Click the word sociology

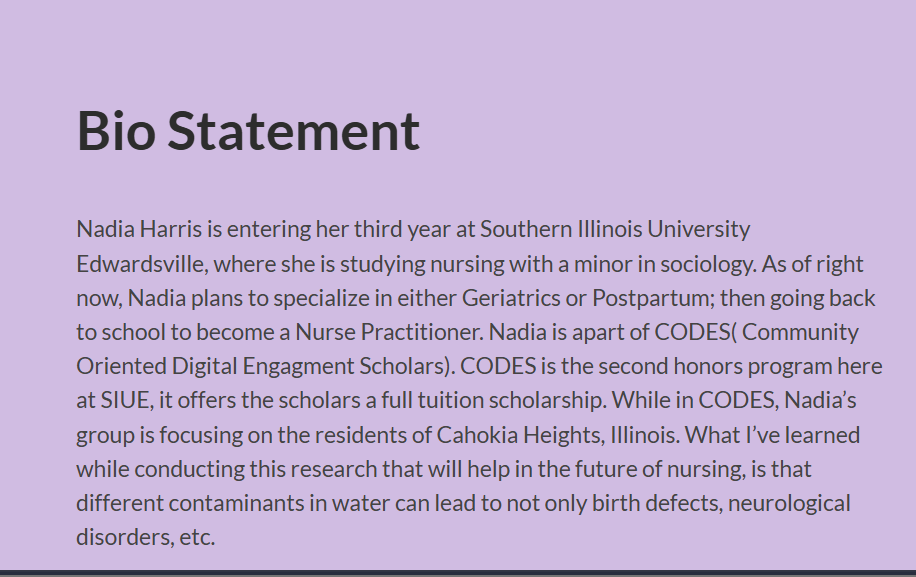[x=708, y=264]
